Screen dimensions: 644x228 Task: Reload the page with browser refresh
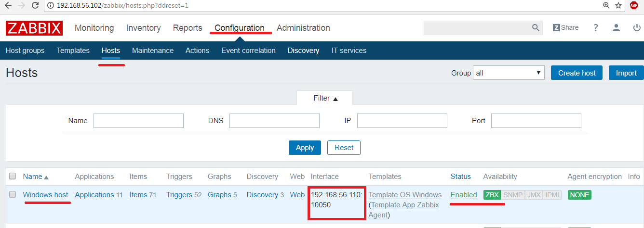pyautogui.click(x=35, y=6)
